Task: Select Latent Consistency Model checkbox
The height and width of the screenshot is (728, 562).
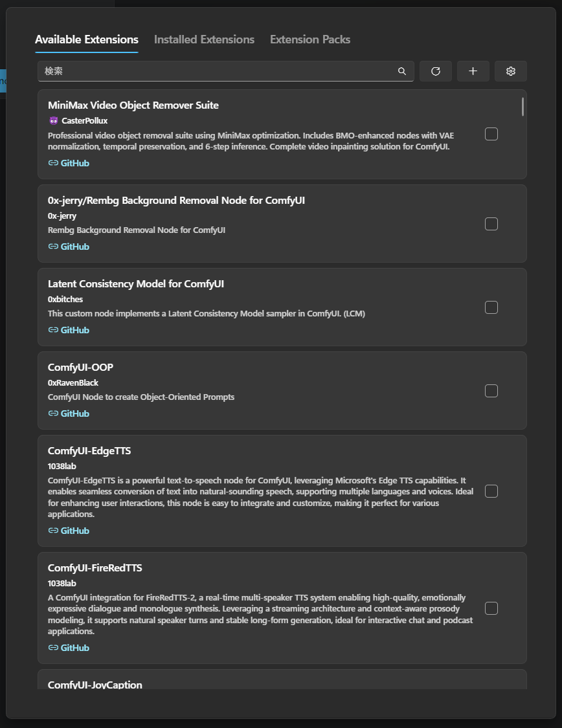Action: (491, 307)
